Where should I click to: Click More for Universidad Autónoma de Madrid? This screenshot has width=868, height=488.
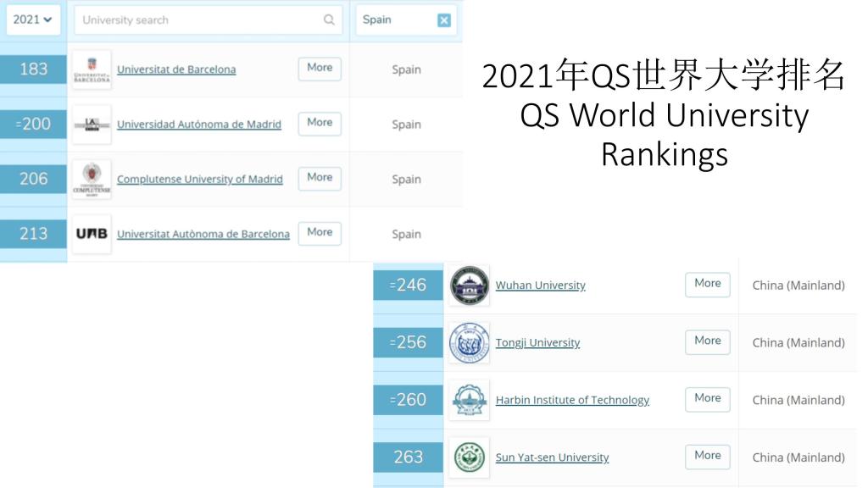(x=320, y=123)
